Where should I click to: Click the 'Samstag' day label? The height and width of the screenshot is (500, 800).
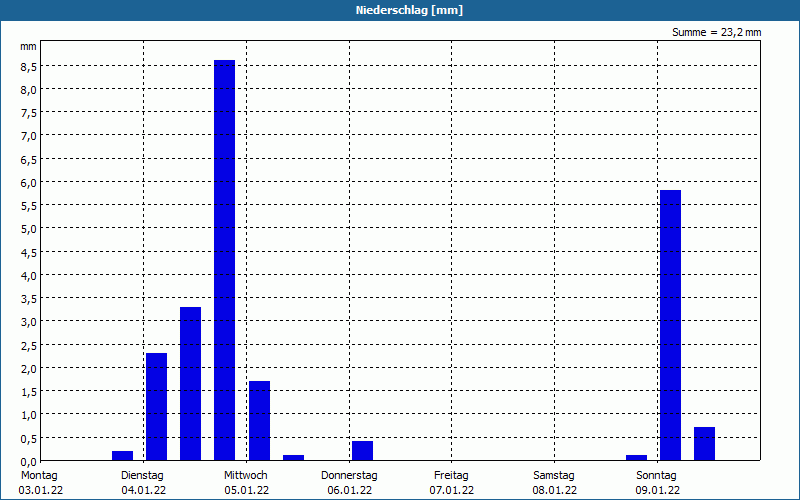pyautogui.click(x=554, y=476)
